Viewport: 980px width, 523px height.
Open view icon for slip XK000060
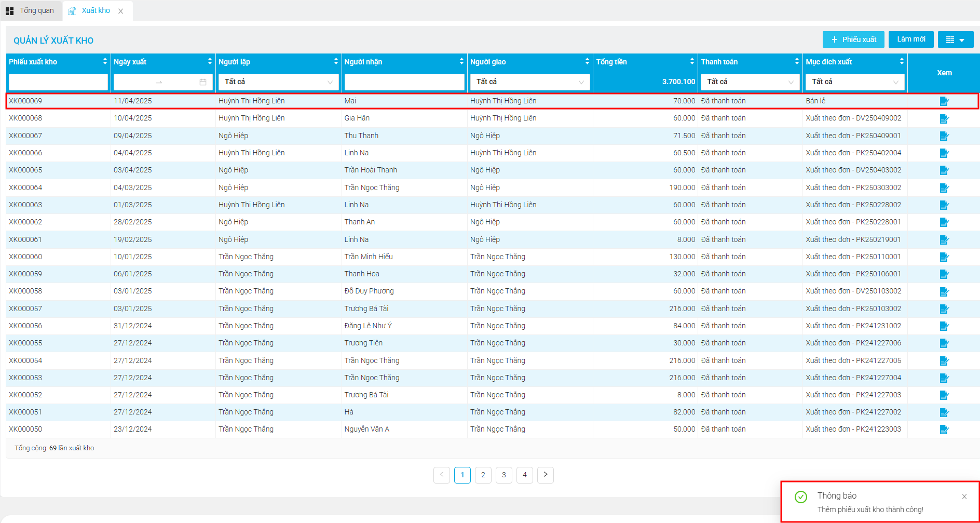click(944, 257)
